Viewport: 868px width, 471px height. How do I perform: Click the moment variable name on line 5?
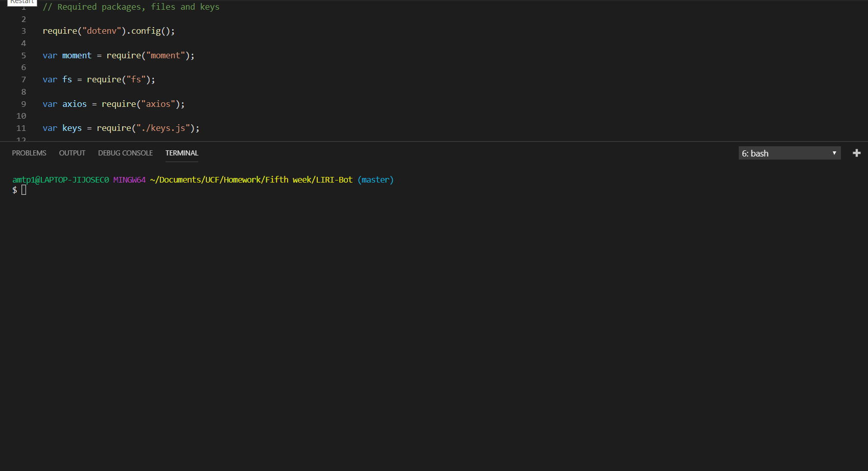point(77,55)
